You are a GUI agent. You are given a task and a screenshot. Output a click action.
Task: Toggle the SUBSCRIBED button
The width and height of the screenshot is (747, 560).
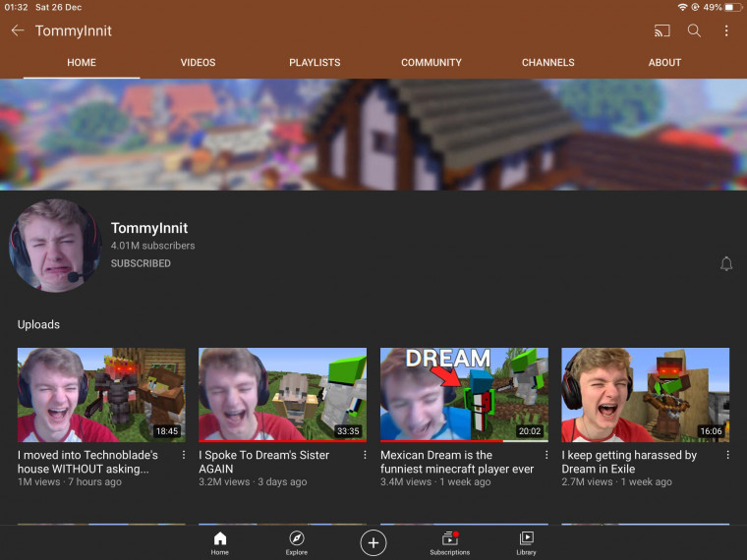pyautogui.click(x=141, y=263)
